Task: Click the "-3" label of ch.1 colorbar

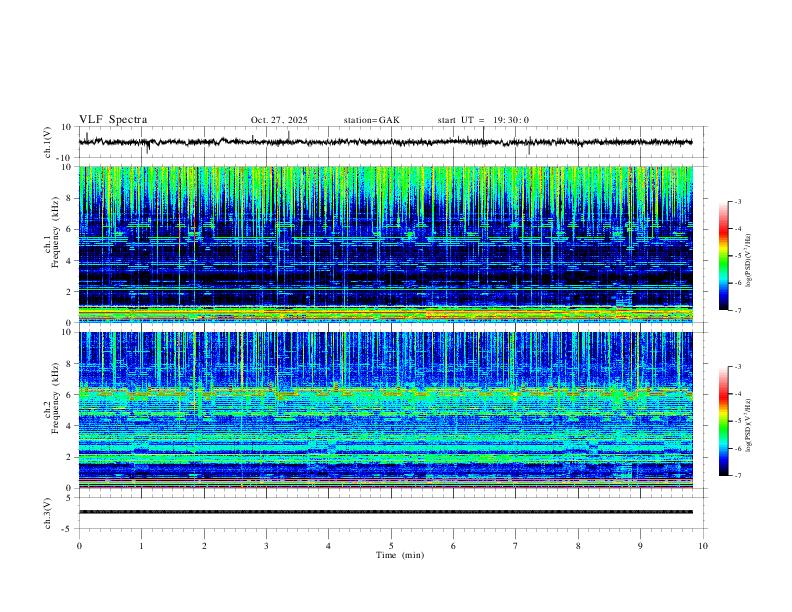Action: coord(737,201)
